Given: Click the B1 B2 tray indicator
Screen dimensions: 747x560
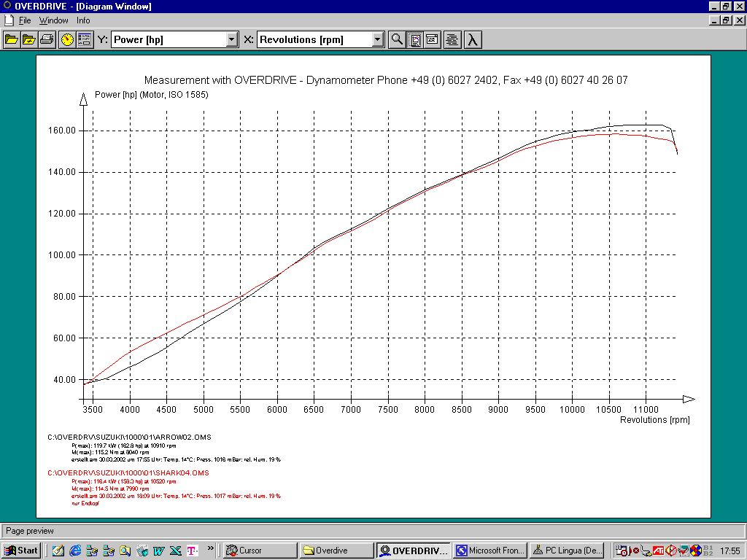Looking at the screenshot, I should coord(708,551).
